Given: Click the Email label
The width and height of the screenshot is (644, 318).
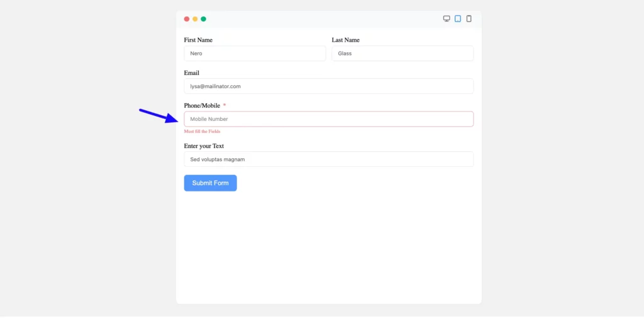Looking at the screenshot, I should [191, 73].
